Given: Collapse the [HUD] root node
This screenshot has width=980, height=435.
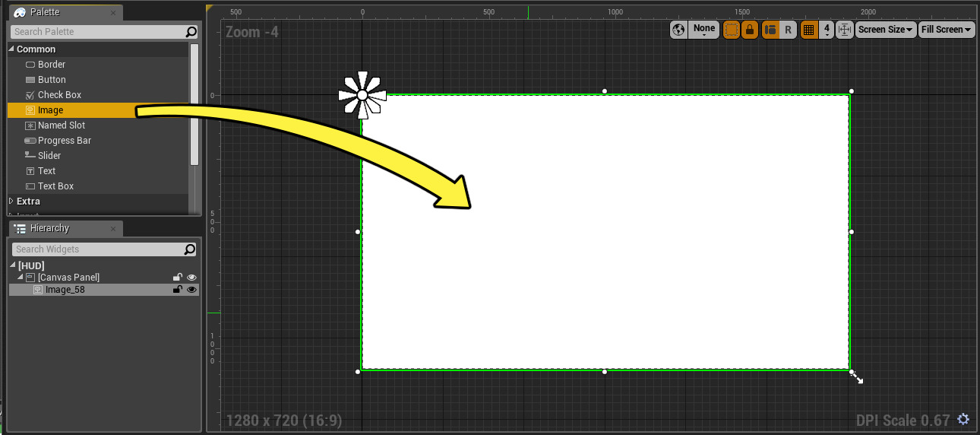Looking at the screenshot, I should [13, 265].
